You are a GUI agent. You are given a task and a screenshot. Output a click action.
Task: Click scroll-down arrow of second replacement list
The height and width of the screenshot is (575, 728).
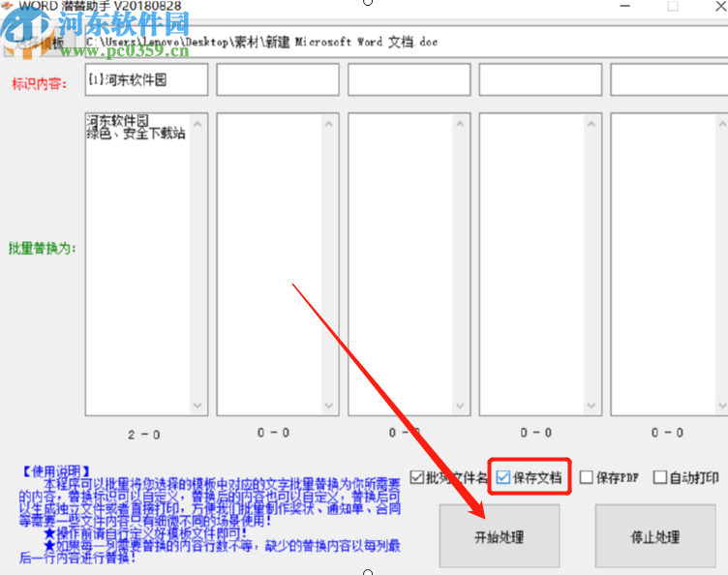(x=329, y=406)
